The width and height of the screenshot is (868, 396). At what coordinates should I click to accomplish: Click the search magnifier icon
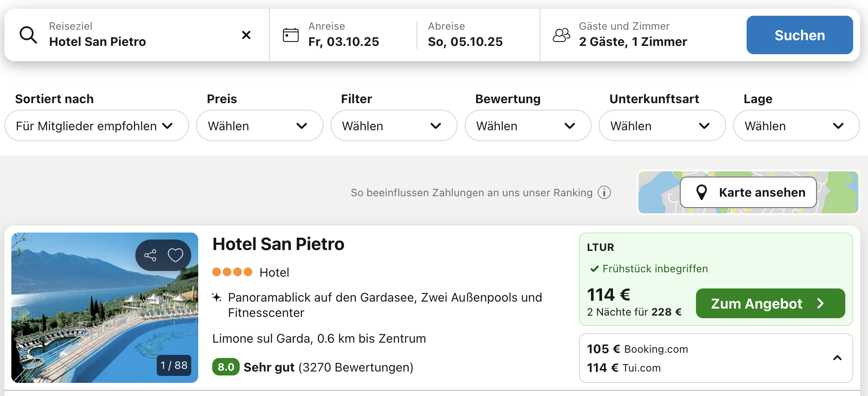point(28,35)
